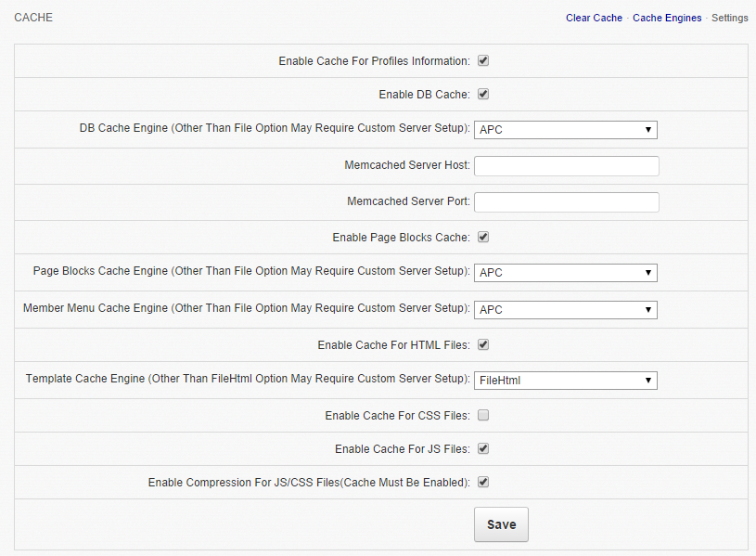This screenshot has width=756, height=556.
Task: Toggle Enable Cache For JS Files checkbox
Action: [483, 449]
